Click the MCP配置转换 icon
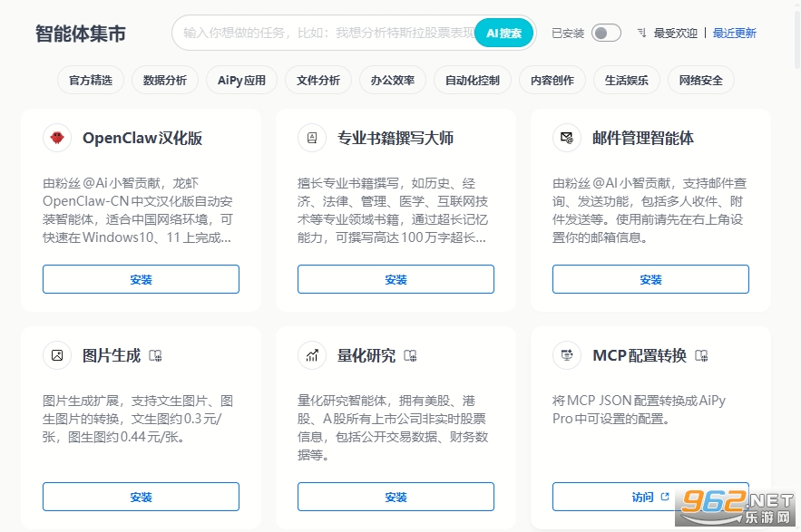This screenshot has width=801, height=532. point(567,355)
